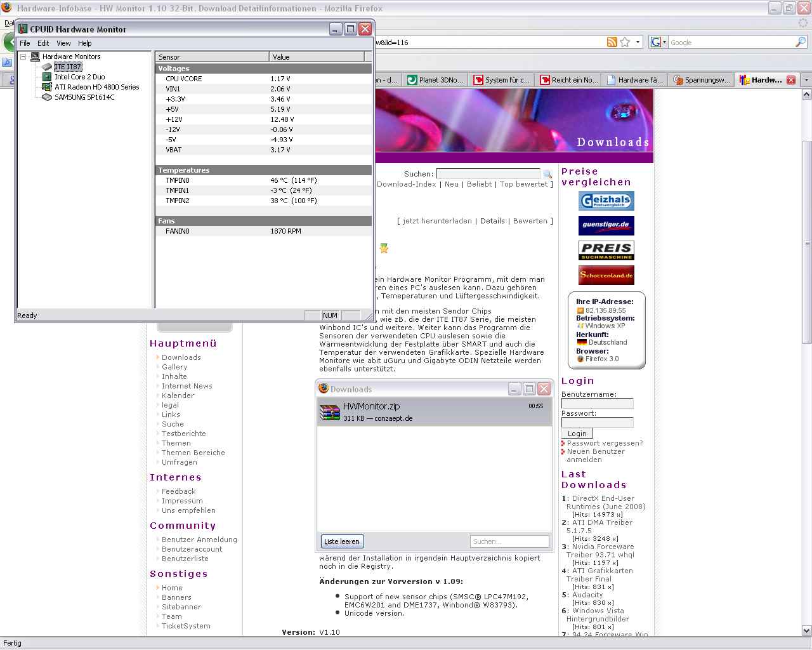Open the address bar history dropdown
Screen dimensions: 812x650
638,43
